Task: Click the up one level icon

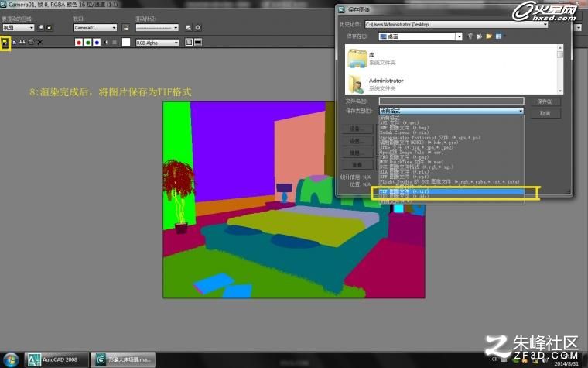Action: (479, 36)
